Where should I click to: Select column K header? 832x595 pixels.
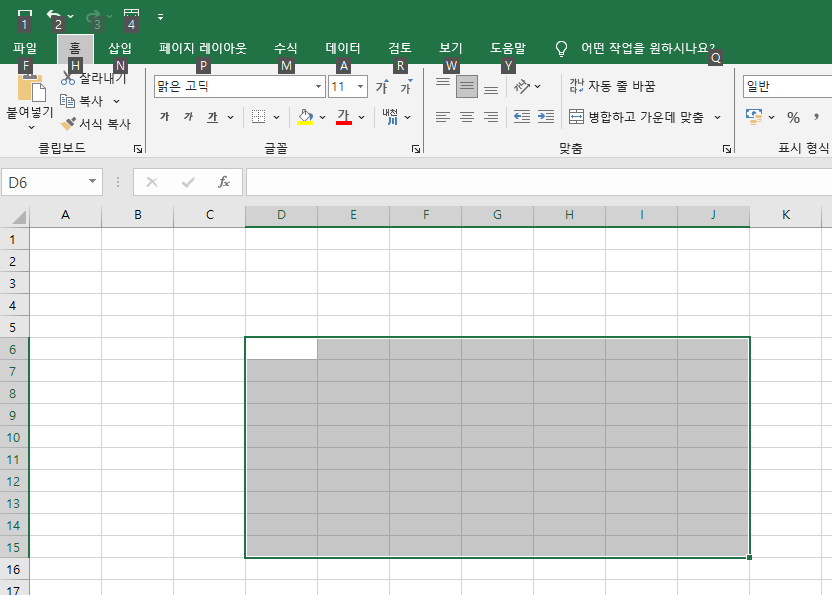pyautogui.click(x=786, y=215)
